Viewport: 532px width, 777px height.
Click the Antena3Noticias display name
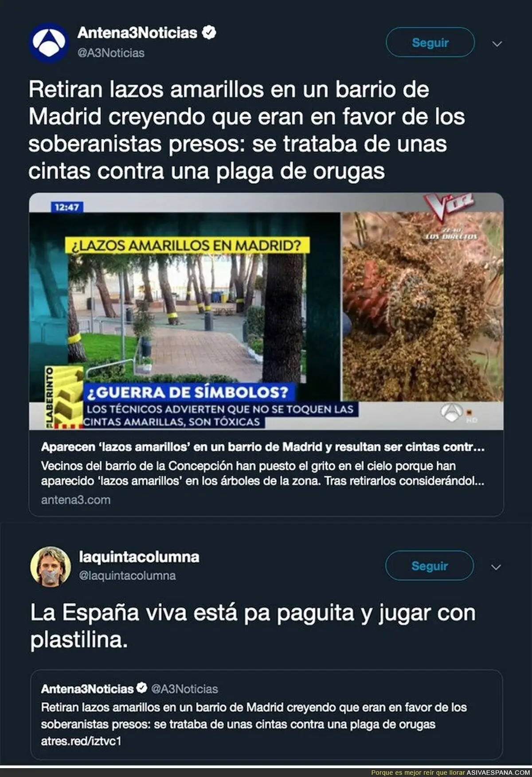pyautogui.click(x=137, y=32)
